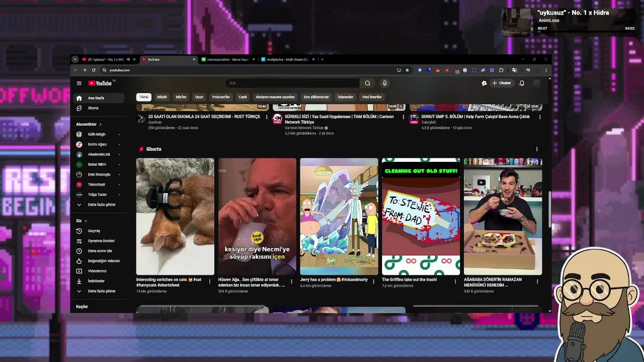Open Videolarınız page
Viewport: 644px width, 362px height.
99,271
